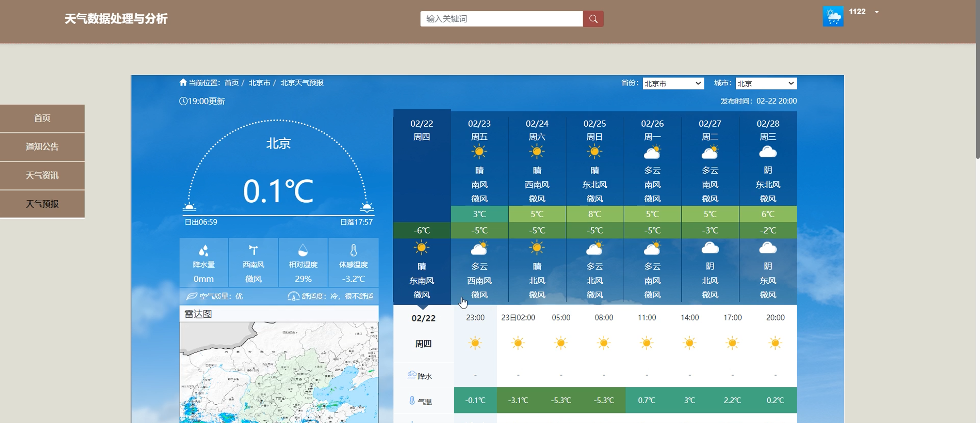Click the 8℃ high temperature for 02/25
The width and height of the screenshot is (980, 423).
point(594,214)
